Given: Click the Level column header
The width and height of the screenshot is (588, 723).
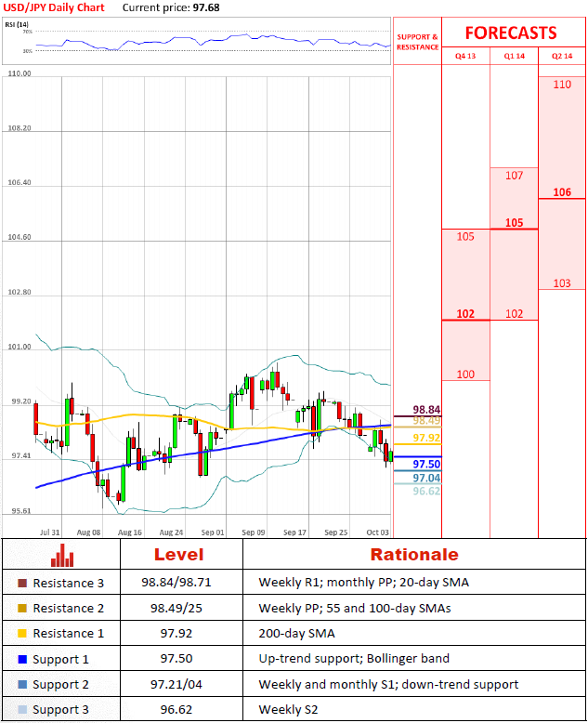Looking at the screenshot, I should 178,555.
